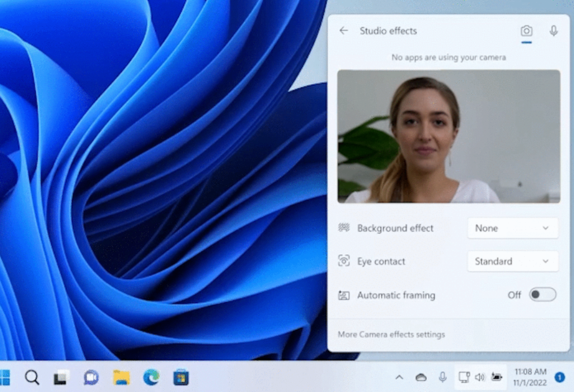Open the Eye contact dropdown
This screenshot has width=574, height=392.
512,262
